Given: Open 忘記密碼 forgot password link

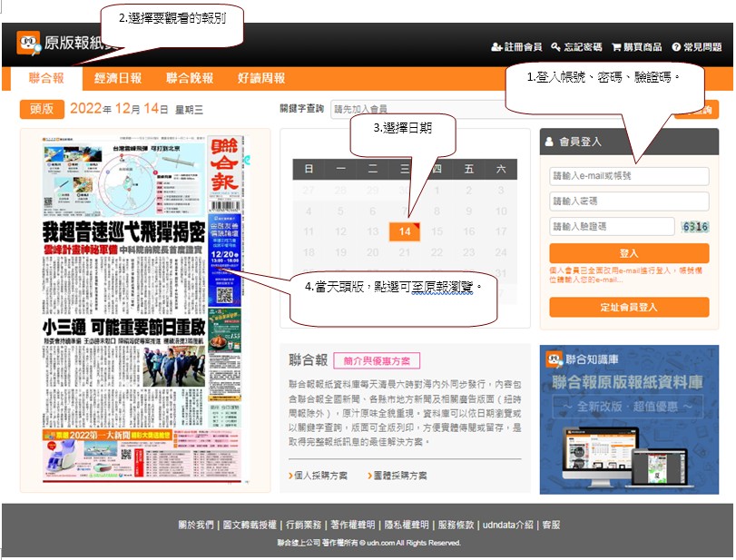Looking at the screenshot, I should 576,47.
